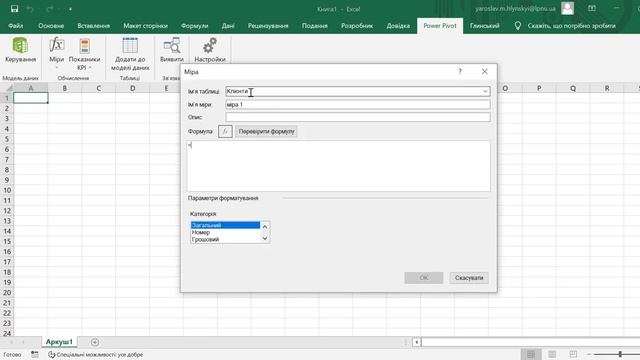640x360 pixels.
Task: Add a new sheet with plus icon
Action: tap(95, 342)
